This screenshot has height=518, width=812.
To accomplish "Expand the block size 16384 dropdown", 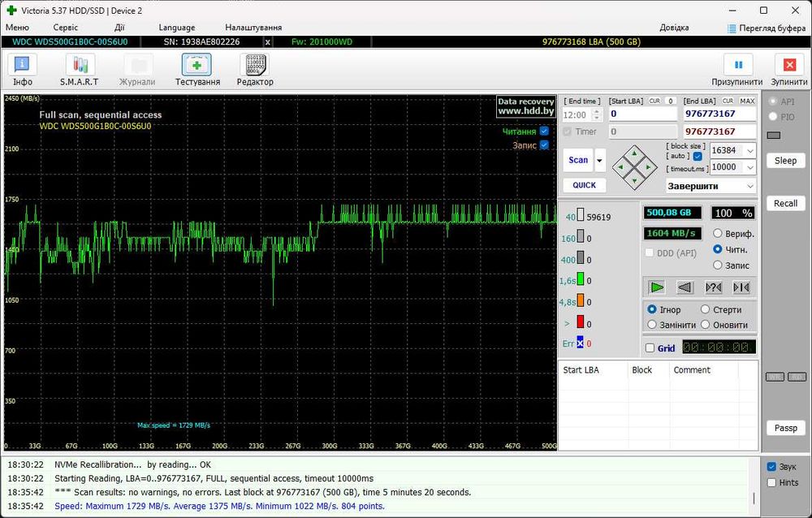I will tap(749, 151).
